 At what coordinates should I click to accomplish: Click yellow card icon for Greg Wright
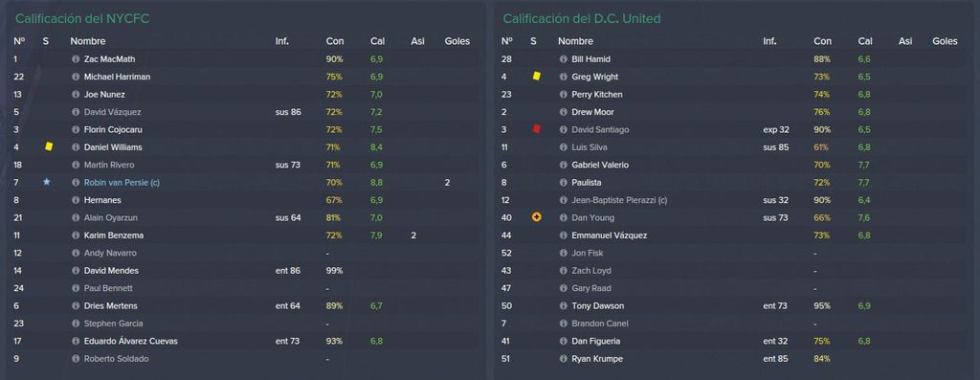[536, 77]
